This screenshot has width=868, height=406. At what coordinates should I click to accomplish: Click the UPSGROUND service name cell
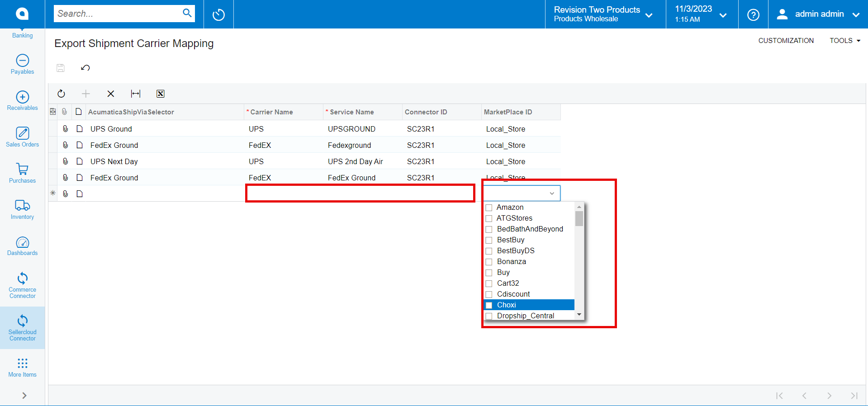[x=363, y=129]
